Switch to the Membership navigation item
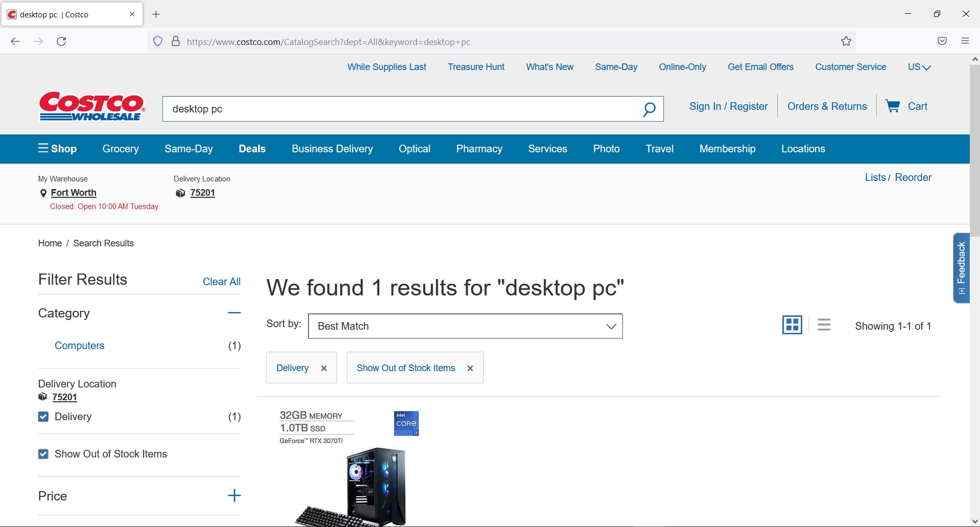Screen dimensions: 980x527 point(727,149)
